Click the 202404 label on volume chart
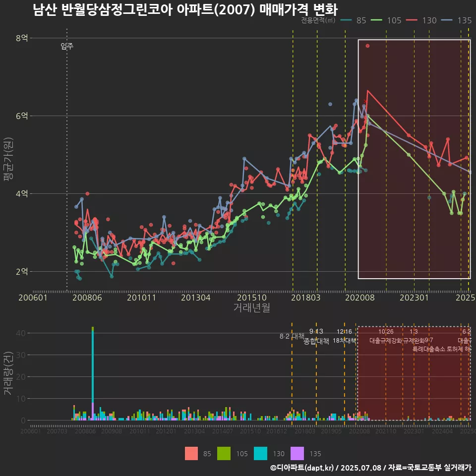476x476 pixels. 442,431
